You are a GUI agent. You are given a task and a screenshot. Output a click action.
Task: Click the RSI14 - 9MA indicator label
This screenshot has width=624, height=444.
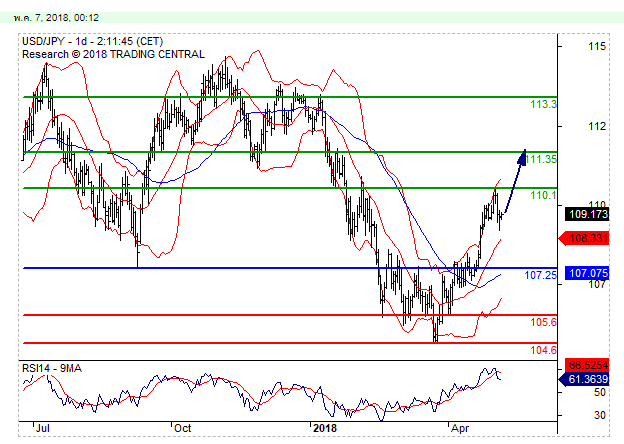(52, 368)
